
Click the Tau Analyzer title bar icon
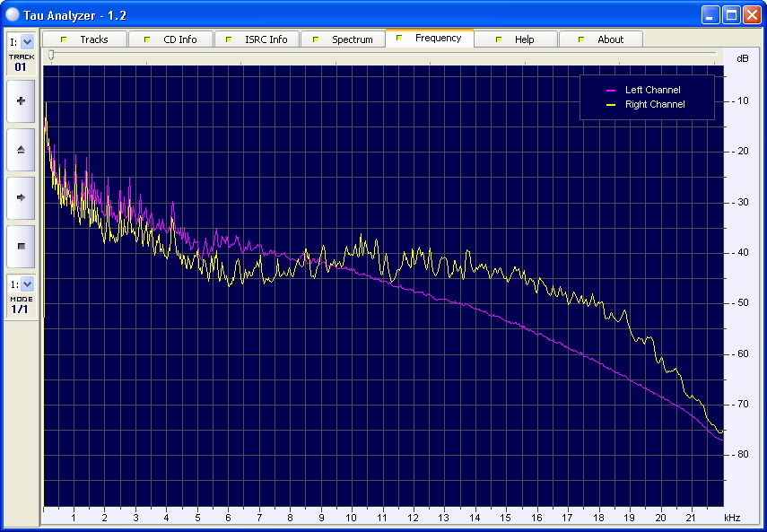coord(13,14)
